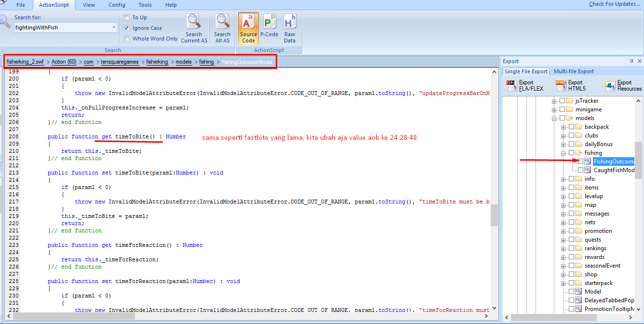The image size is (644, 324).
Task: Expand the map folder node
Action: point(563,205)
